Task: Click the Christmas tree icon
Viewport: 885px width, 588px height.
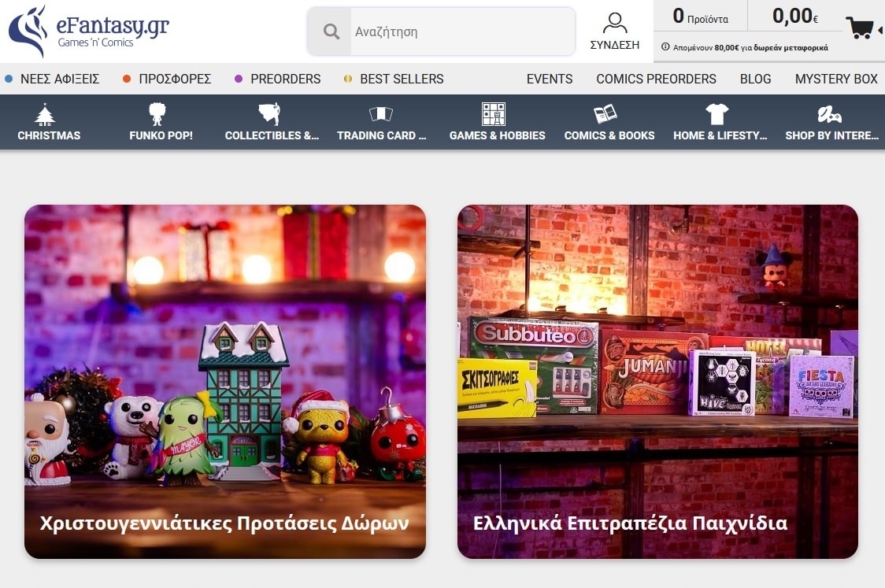Action: click(45, 115)
